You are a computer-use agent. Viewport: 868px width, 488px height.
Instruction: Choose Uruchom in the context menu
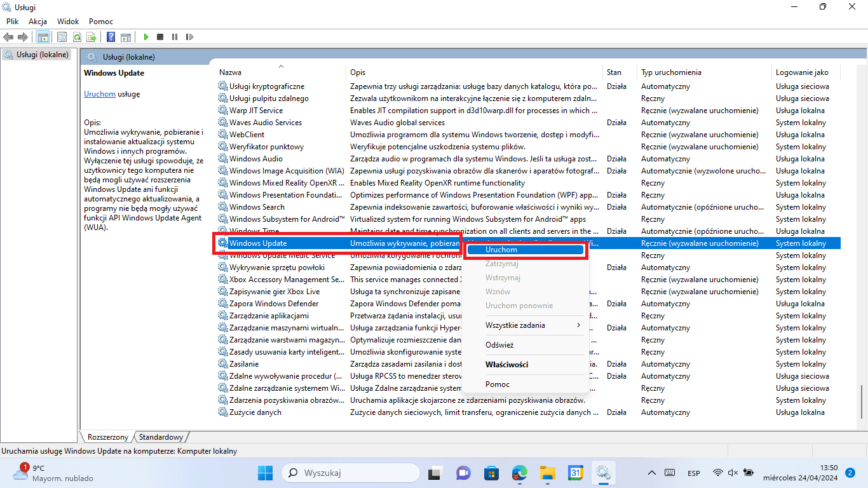[x=525, y=250]
